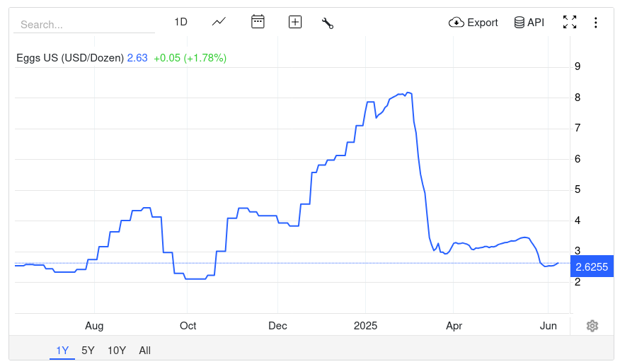Screen dimensions: 620x364
Task: Click the Oct label on time axis
Action: coord(188,326)
